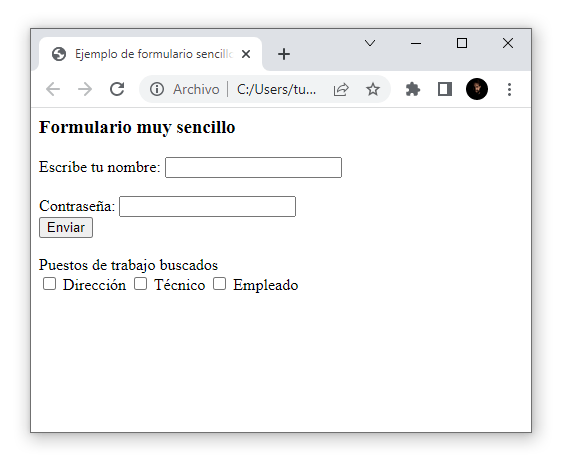This screenshot has height=465, width=562.
Task: Open the Chrome three-dot menu
Action: pyautogui.click(x=509, y=89)
